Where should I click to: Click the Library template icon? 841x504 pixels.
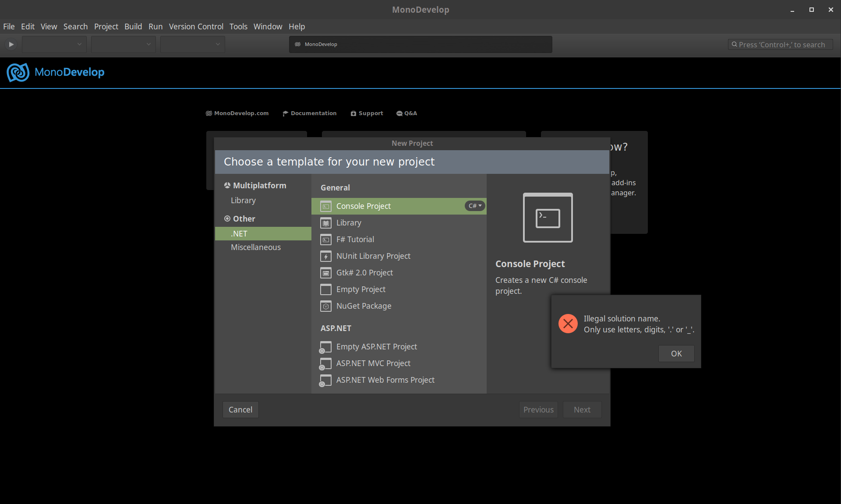pyautogui.click(x=325, y=223)
